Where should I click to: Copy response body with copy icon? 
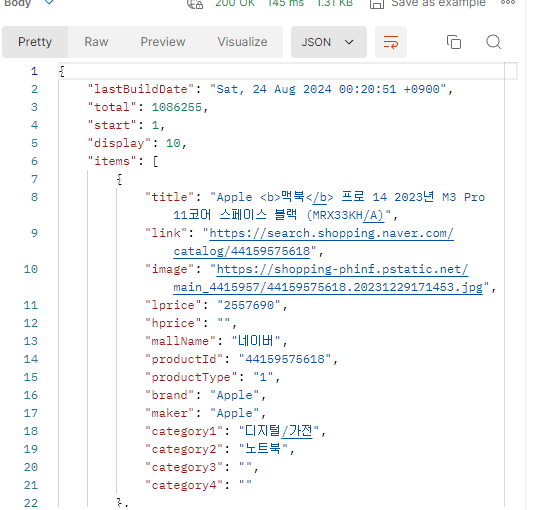tap(454, 42)
